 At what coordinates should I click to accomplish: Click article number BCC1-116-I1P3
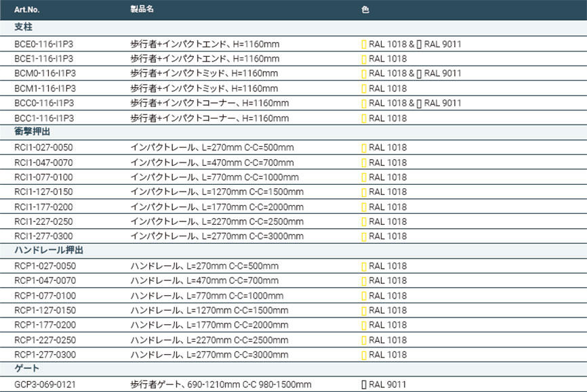pyautogui.click(x=44, y=118)
